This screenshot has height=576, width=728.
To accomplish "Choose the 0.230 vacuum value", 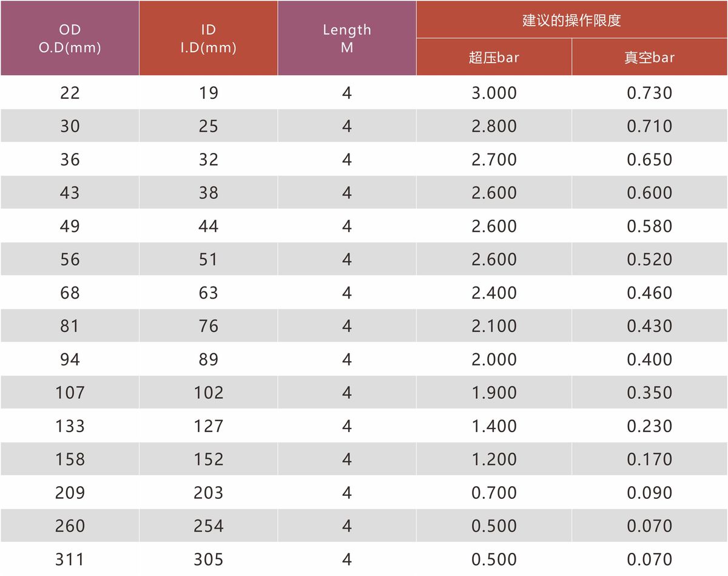I will [650, 426].
